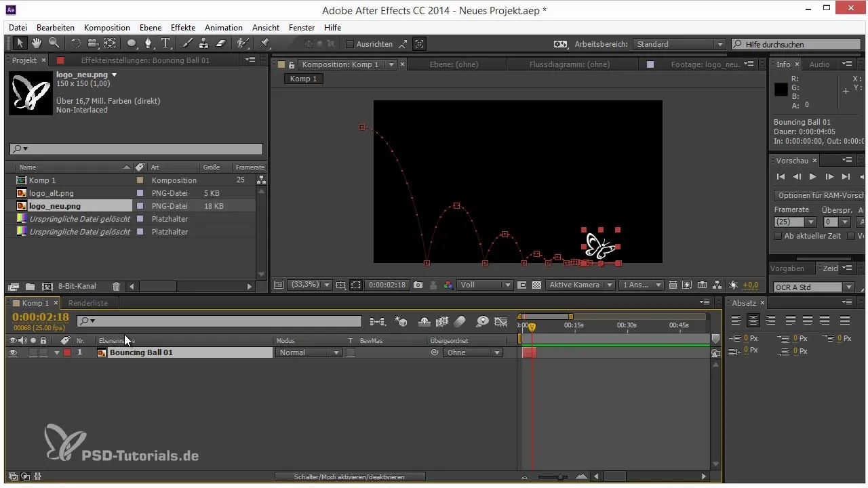The image size is (868, 488).
Task: Take a snapshot with camera icon
Action: click(x=418, y=285)
